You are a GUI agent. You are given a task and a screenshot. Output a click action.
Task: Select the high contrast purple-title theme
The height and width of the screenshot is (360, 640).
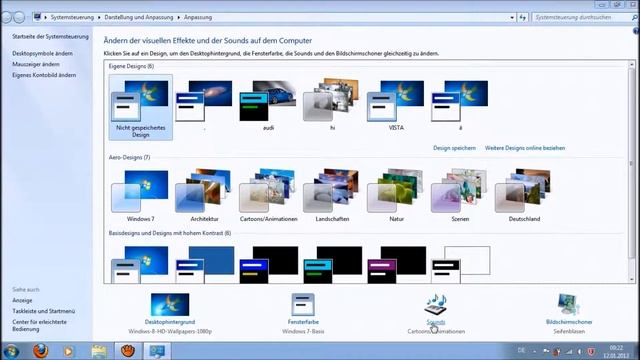[x=397, y=264]
